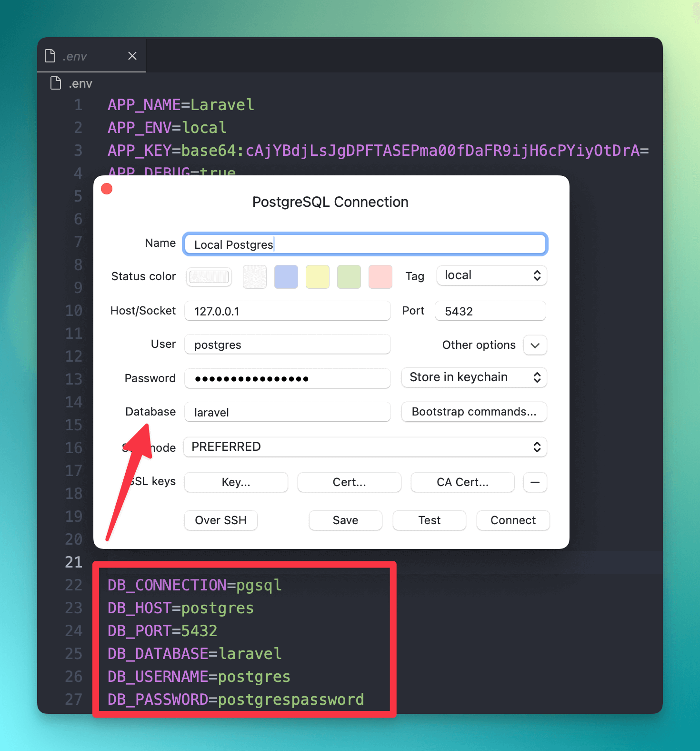Choose the white status color swatch
This screenshot has width=700, height=751.
(255, 277)
